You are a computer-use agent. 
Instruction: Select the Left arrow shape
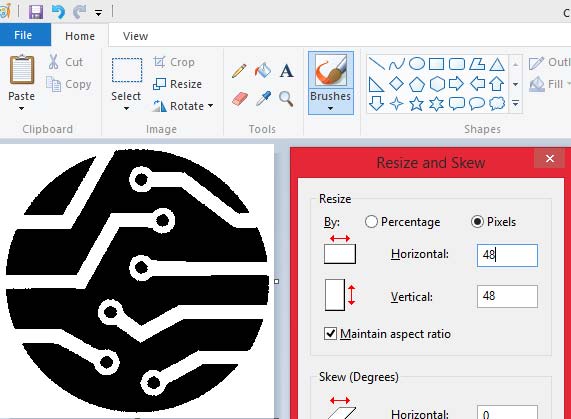pos(477,84)
